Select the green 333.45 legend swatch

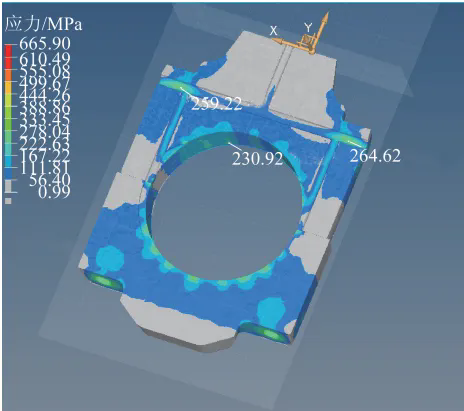pyautogui.click(x=8, y=123)
